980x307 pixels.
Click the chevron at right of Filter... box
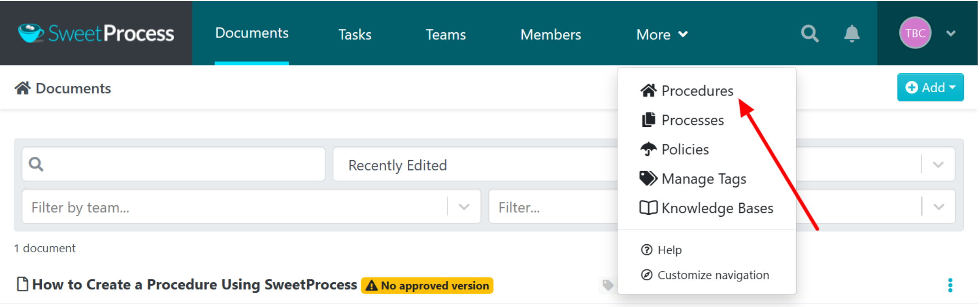pyautogui.click(x=938, y=207)
